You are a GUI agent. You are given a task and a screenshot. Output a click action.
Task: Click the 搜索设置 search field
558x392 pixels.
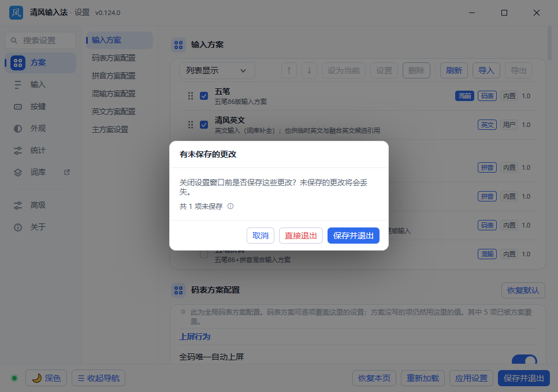(40, 40)
